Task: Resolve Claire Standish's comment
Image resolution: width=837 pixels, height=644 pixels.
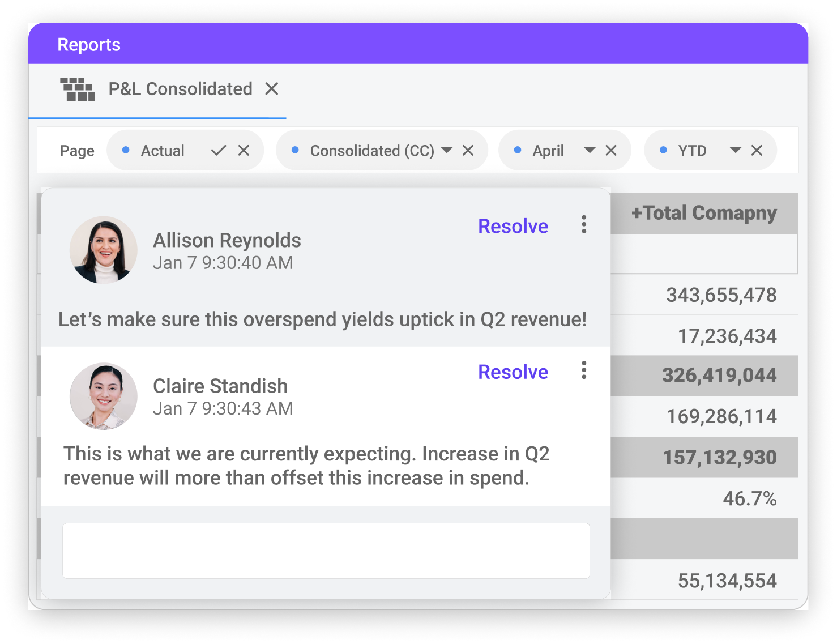Action: click(x=513, y=372)
